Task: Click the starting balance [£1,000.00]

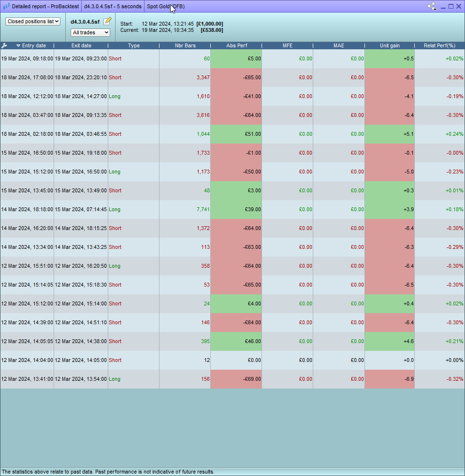Action: (210, 24)
